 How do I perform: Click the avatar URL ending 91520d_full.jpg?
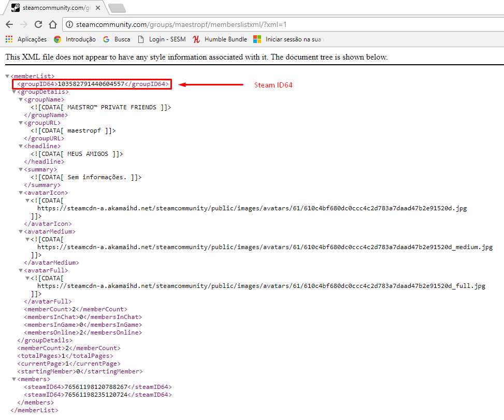261,286
